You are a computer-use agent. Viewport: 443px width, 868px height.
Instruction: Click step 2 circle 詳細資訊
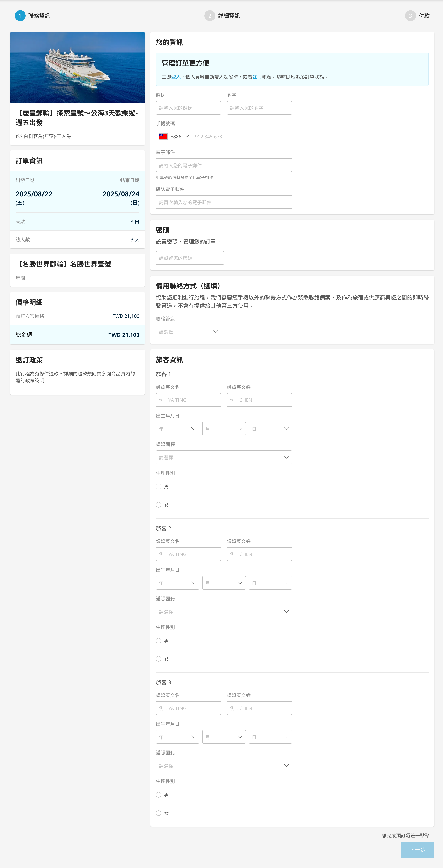210,16
